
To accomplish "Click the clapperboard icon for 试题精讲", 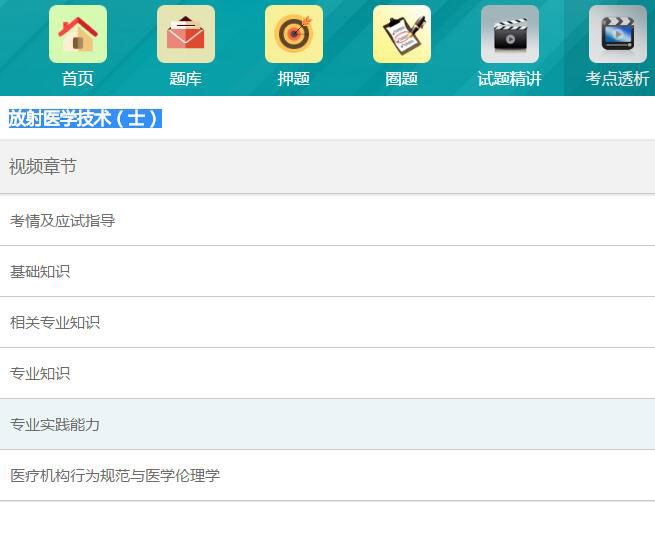I will pos(510,34).
